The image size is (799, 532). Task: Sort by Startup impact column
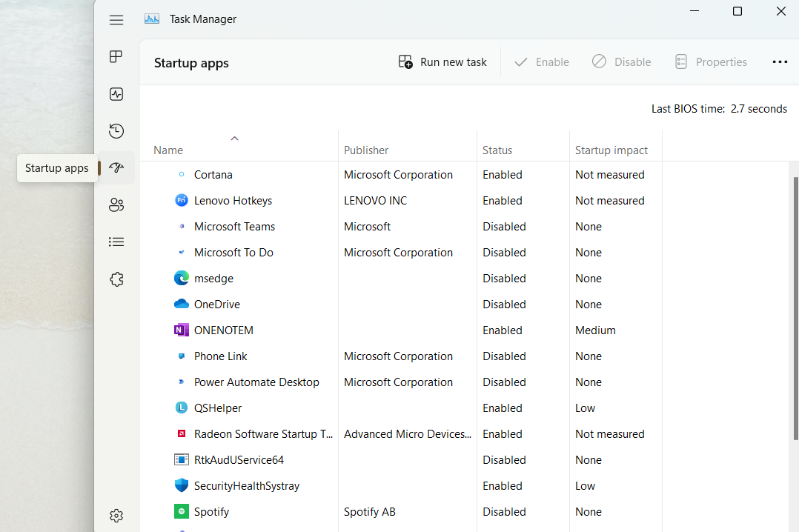[x=611, y=150]
